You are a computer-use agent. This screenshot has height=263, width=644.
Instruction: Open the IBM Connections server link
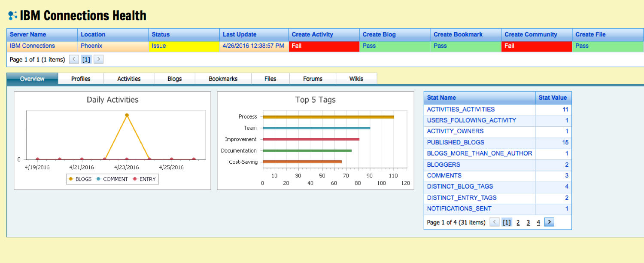point(32,46)
